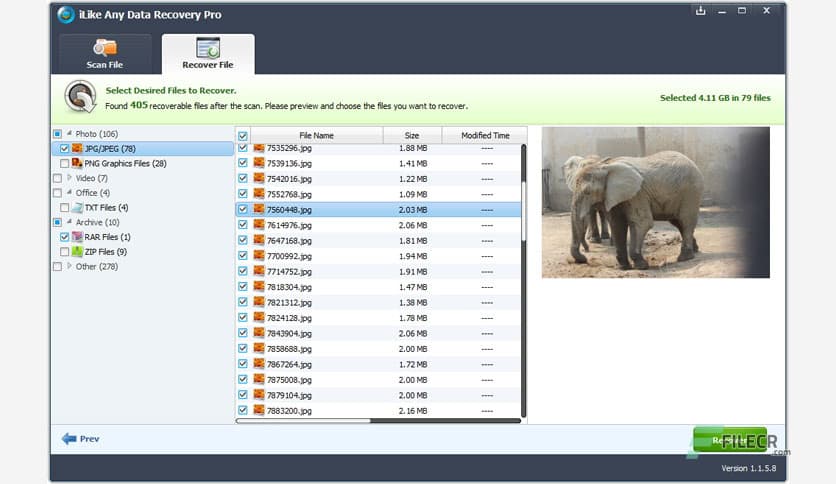Click the Version 1.1.5.8 label
Screen dimensions: 836x484
[x=749, y=468]
